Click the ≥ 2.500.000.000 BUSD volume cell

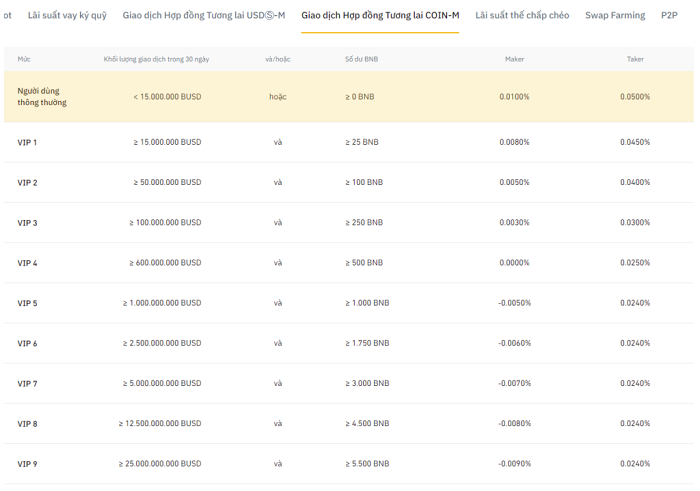[x=162, y=343]
